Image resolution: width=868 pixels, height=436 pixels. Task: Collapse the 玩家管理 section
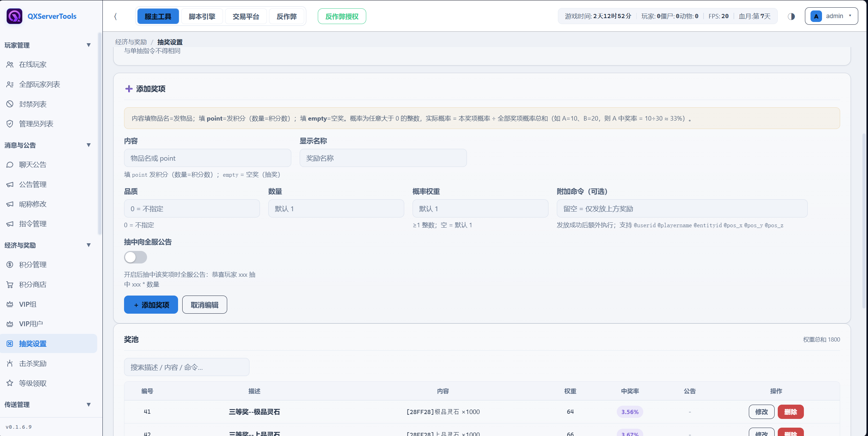coord(89,45)
